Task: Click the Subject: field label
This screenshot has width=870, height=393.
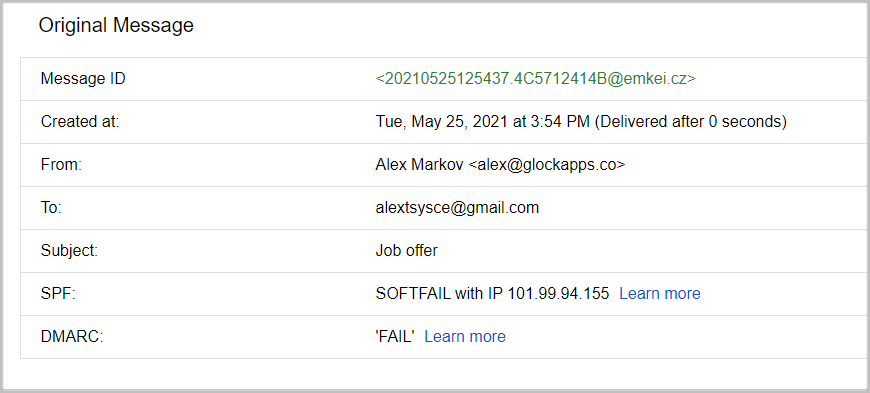Action: tap(69, 250)
